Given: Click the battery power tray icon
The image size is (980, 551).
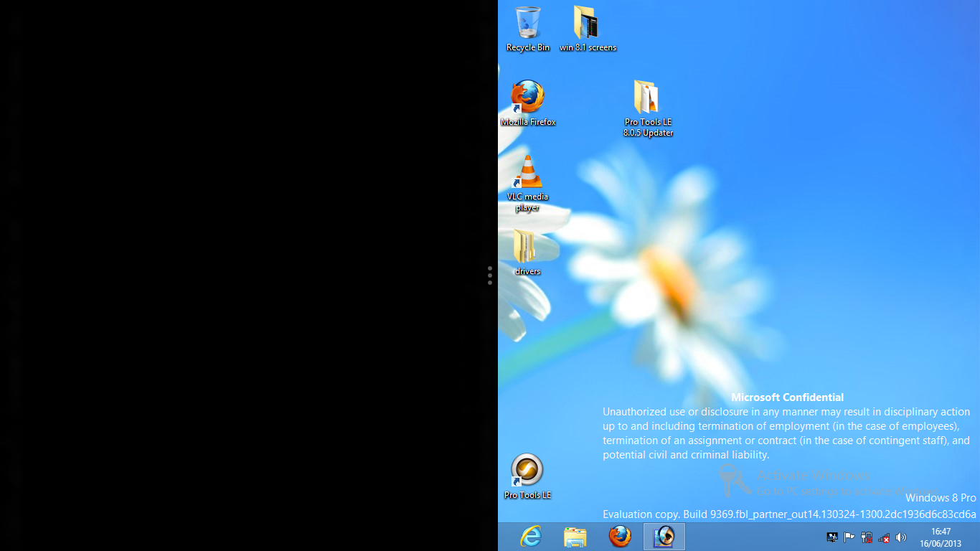Looking at the screenshot, I should [x=867, y=537].
